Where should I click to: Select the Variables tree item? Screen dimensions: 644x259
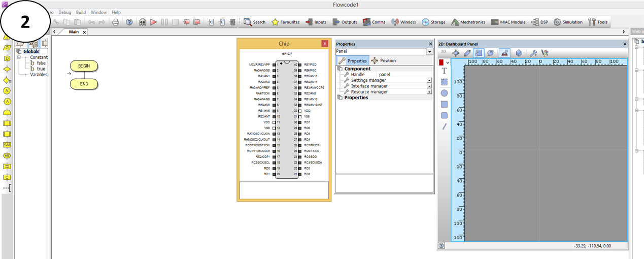click(x=39, y=74)
